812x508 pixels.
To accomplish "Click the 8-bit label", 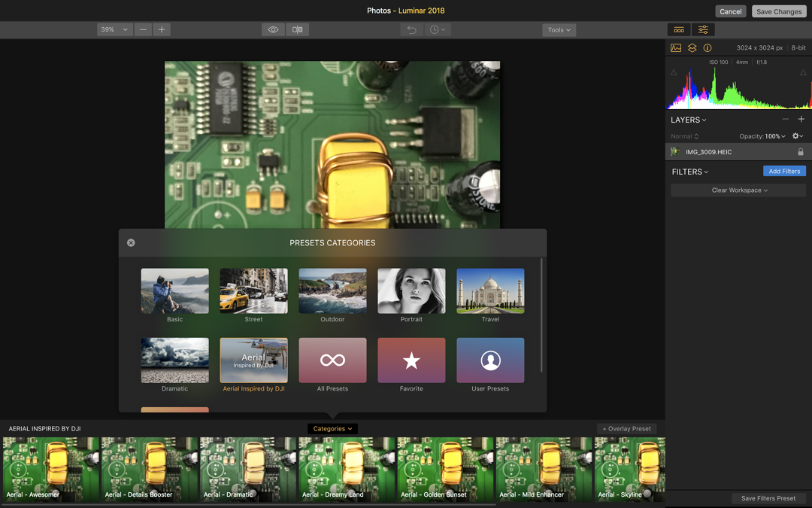I will (x=798, y=47).
